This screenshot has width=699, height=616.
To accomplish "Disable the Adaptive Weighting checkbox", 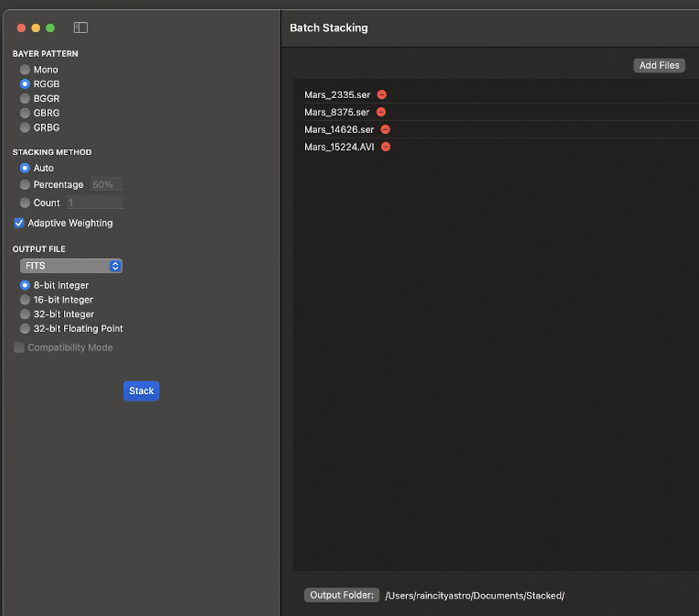I will [19, 224].
